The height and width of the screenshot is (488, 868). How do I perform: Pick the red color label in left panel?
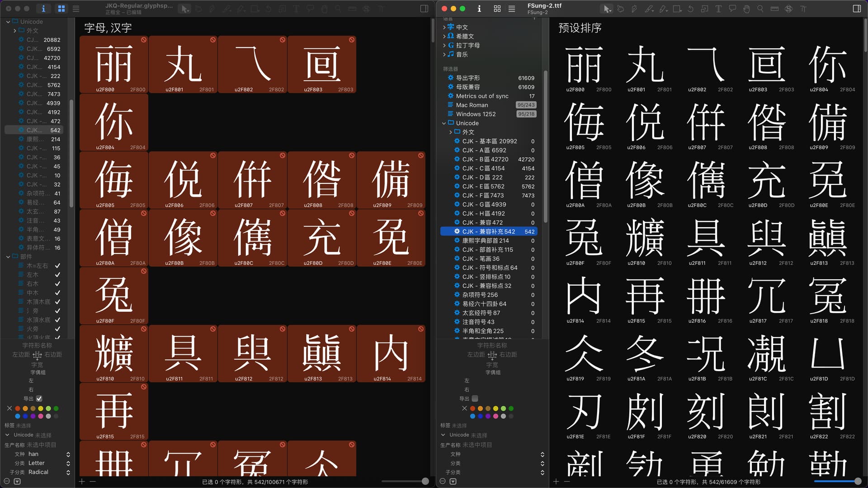18,408
